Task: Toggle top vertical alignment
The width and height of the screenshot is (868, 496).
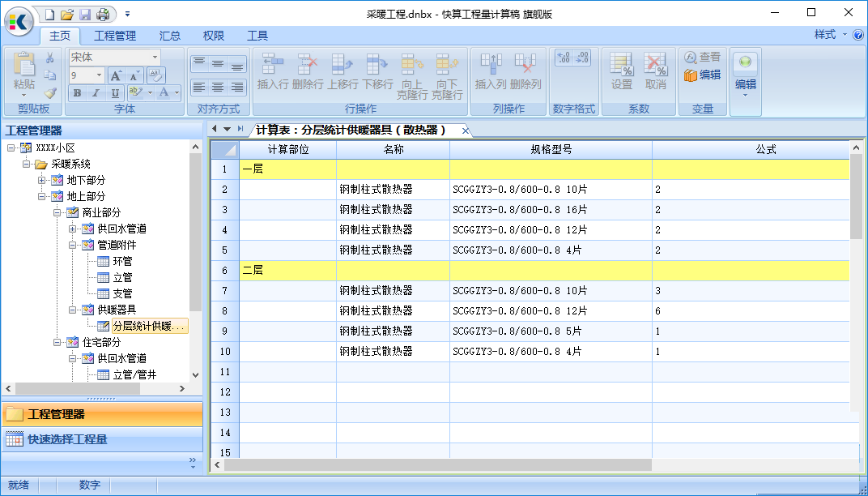Action: [199, 64]
